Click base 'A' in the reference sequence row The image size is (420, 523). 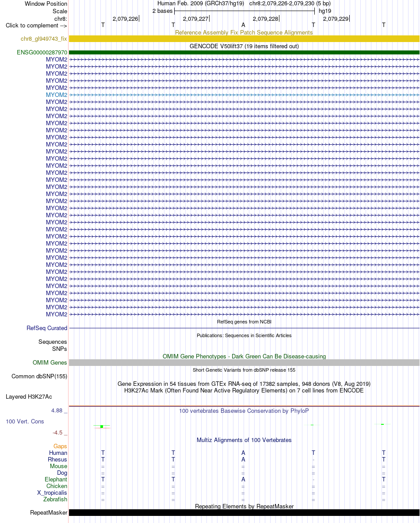243,25
